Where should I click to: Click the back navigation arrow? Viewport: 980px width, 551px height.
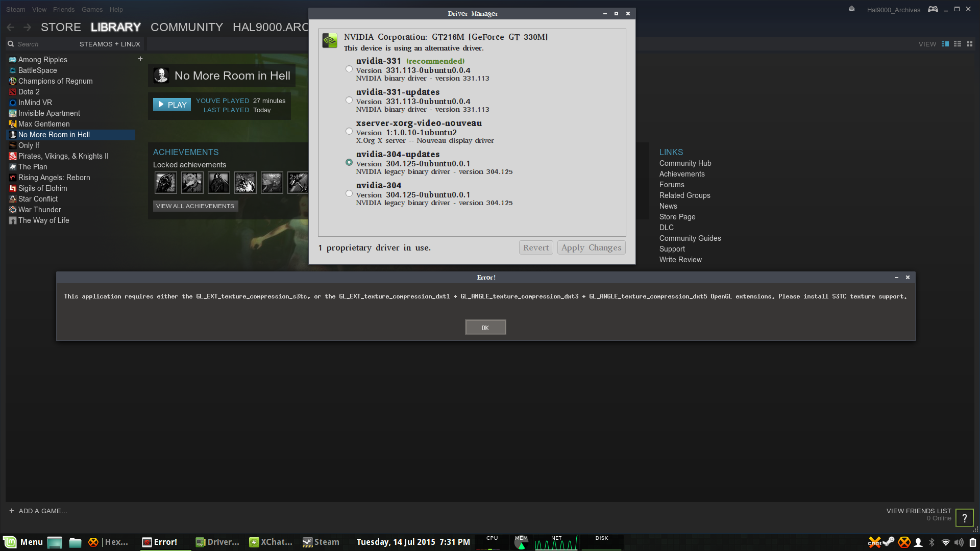11,28
